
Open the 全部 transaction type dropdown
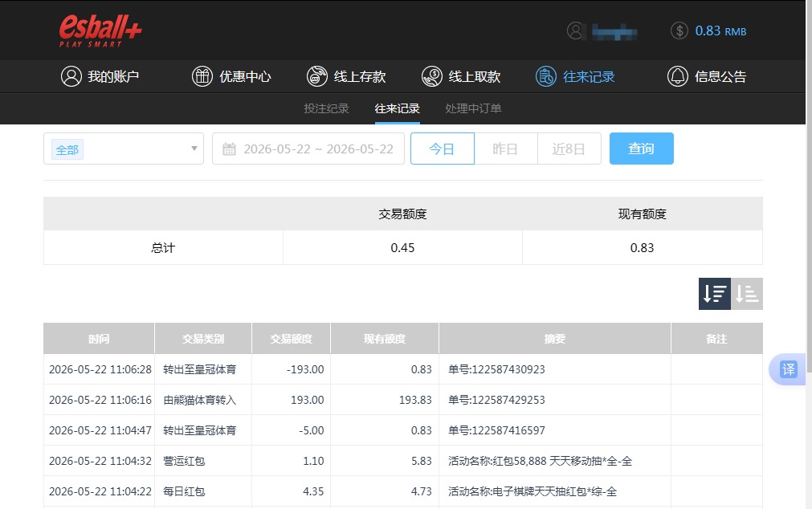click(124, 149)
